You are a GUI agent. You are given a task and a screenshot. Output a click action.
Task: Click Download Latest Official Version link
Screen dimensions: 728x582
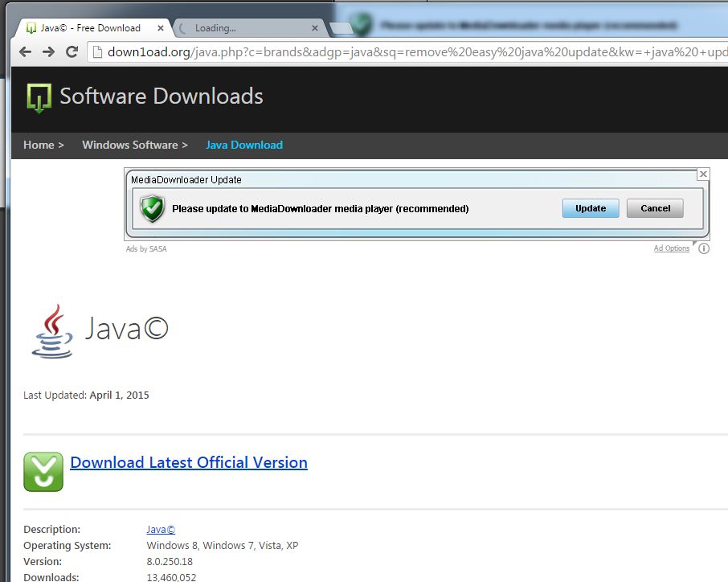coord(189,463)
